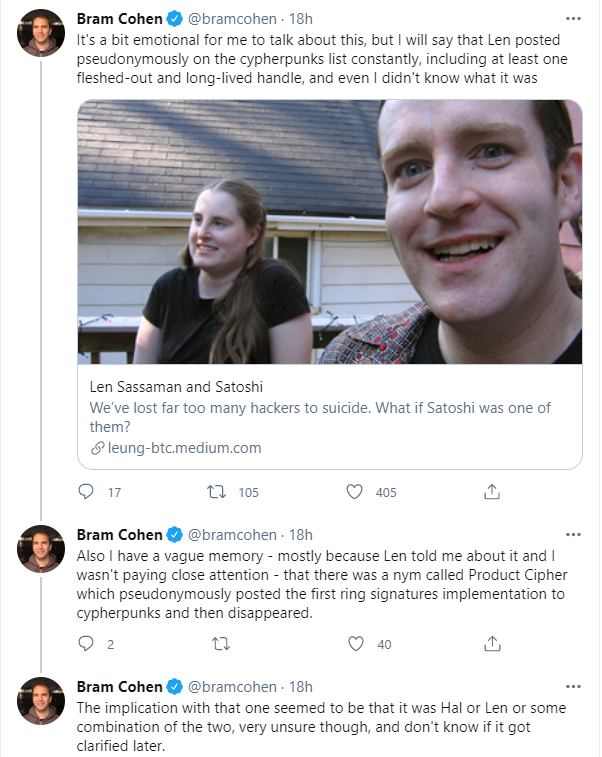Retweet the first tweet with 105 retweets
602x757 pixels.
(x=215, y=492)
